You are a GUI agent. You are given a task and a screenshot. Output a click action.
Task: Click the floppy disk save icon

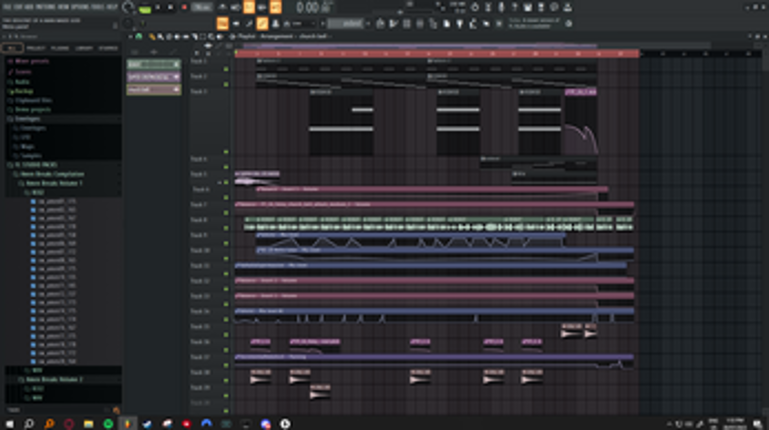pyautogui.click(x=528, y=7)
